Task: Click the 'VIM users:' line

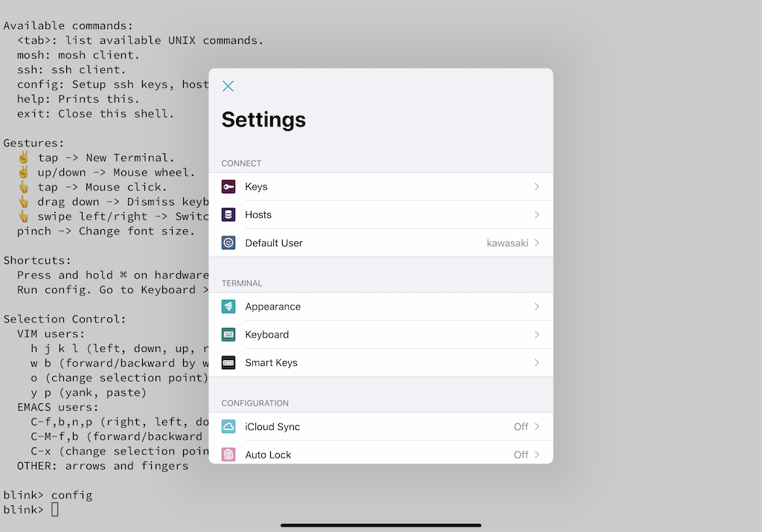Action: coord(51,334)
